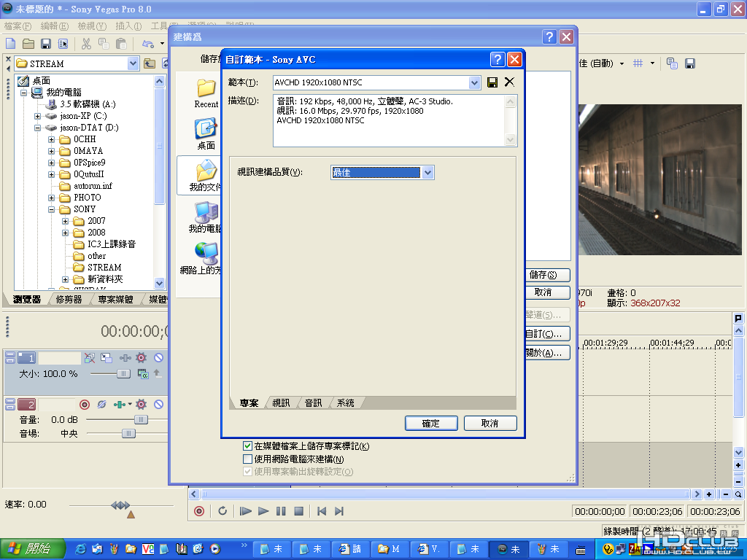Pause playback in transport bar
This screenshot has height=560, width=747.
281,511
